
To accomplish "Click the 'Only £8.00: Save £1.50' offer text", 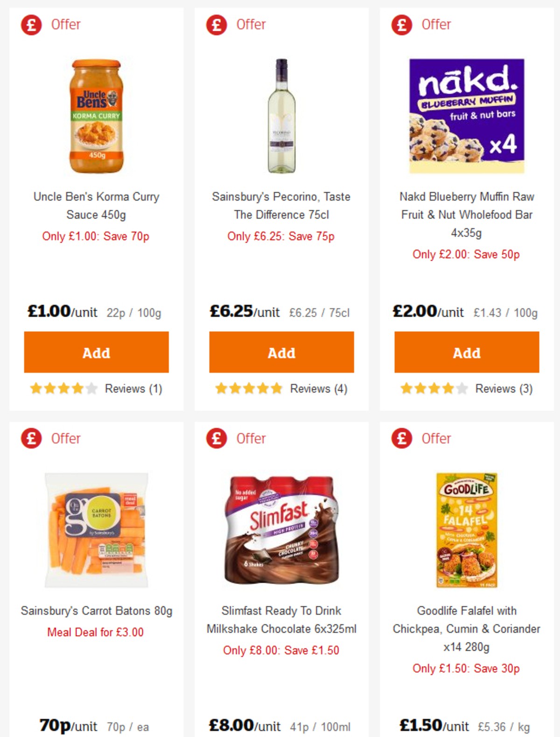I will click(281, 650).
